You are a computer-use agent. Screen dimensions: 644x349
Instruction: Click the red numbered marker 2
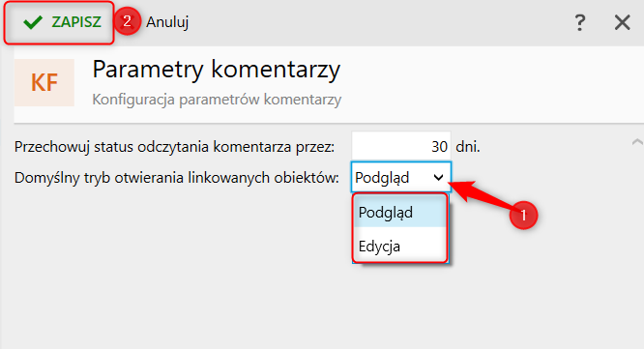[x=127, y=21]
